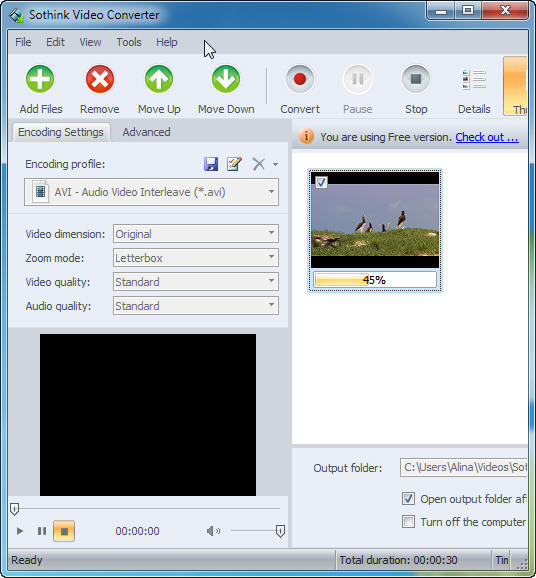Expand the Encoding profile AVI dropdown
The width and height of the screenshot is (536, 578).
pos(152,192)
